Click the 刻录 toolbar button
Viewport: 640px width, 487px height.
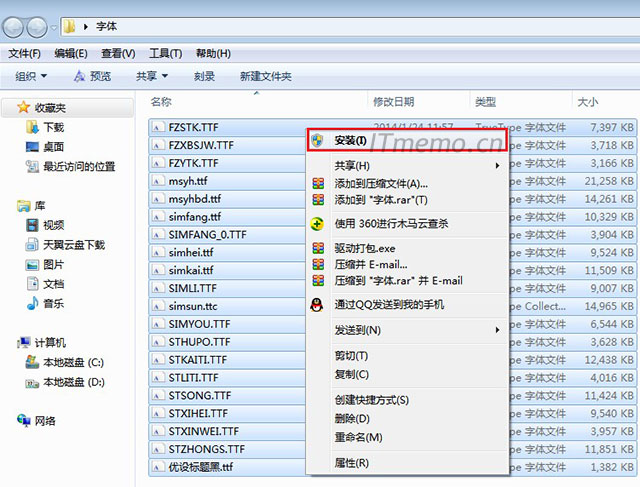click(x=204, y=76)
